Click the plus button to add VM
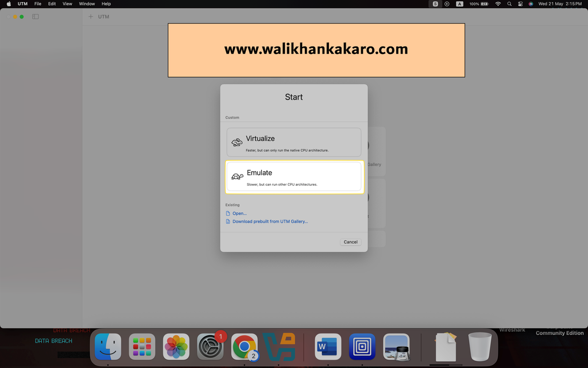588x368 pixels. click(90, 17)
